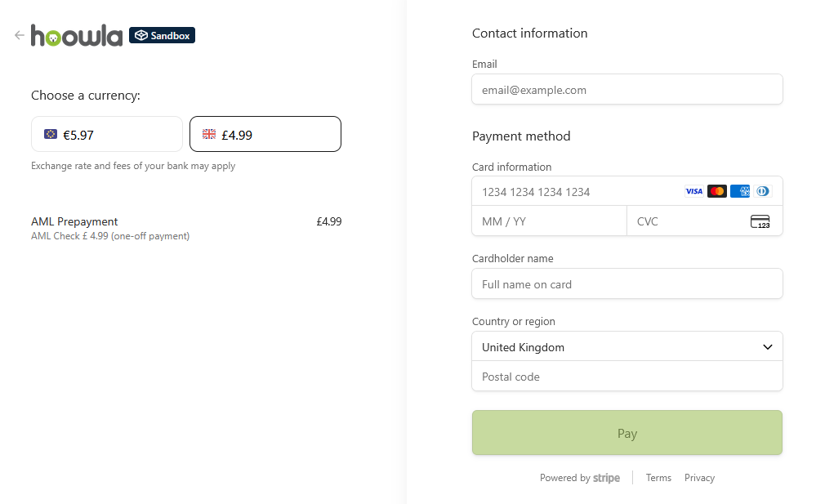
Task: Click the MM / YY expiry field
Action: pos(549,221)
